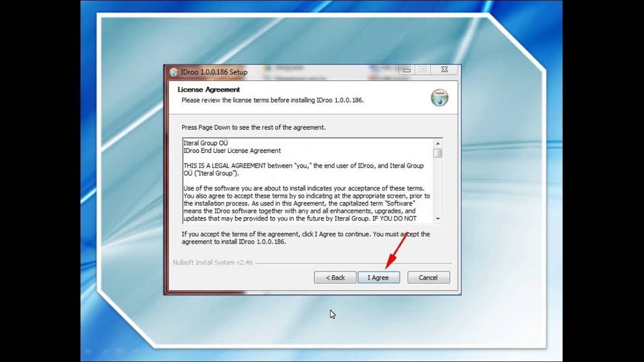This screenshot has height=362, width=644.
Task: Click the license scrollbar down arrow
Action: point(438,219)
